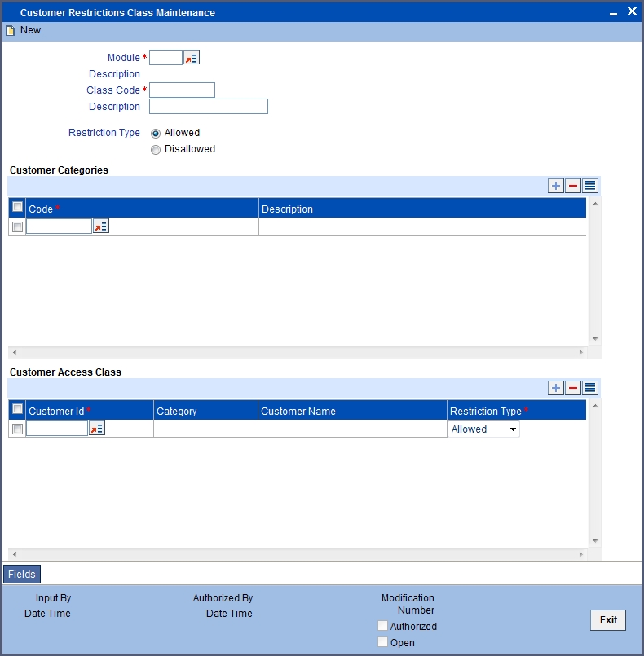Click Customer Categories horizontal scrollbar right arrow

tap(580, 352)
